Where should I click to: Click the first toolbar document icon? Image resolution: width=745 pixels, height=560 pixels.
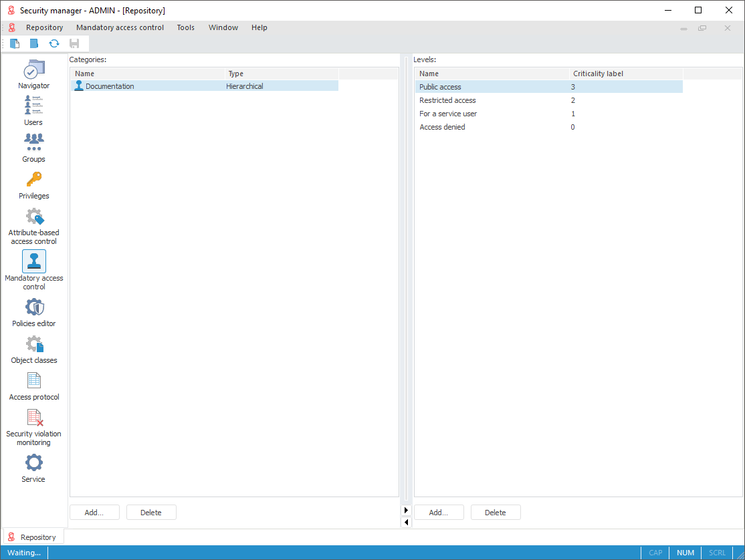15,43
